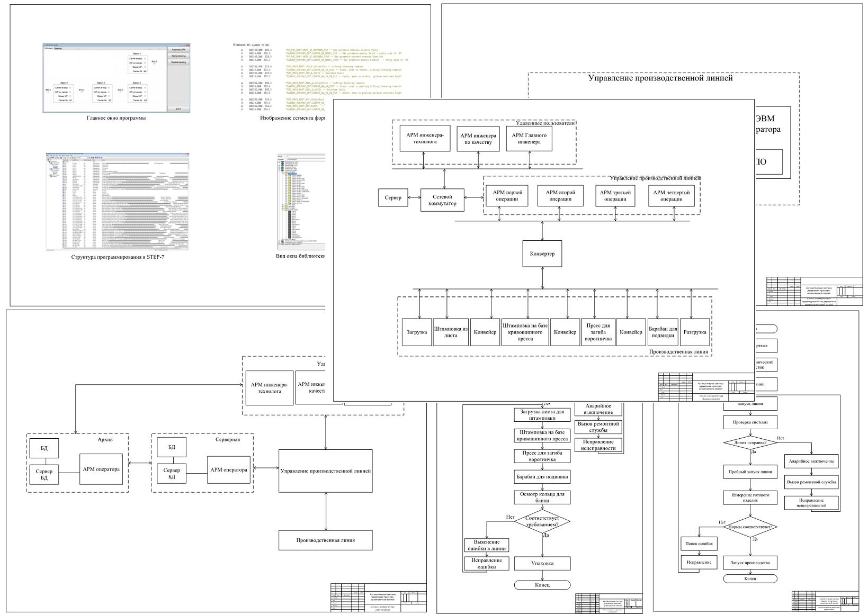Select the 'Запуск производства' step
Image resolution: width=868 pixels, height=615 pixels.
click(750, 563)
